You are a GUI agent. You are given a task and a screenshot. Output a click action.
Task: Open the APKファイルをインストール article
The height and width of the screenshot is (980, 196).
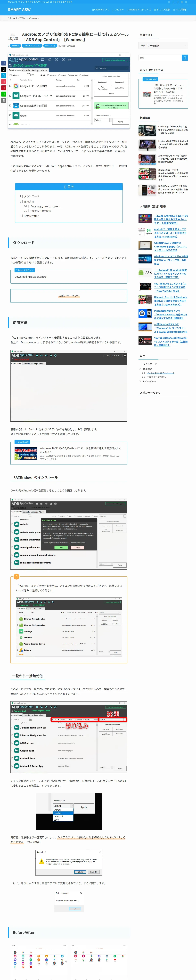(x=171, y=274)
